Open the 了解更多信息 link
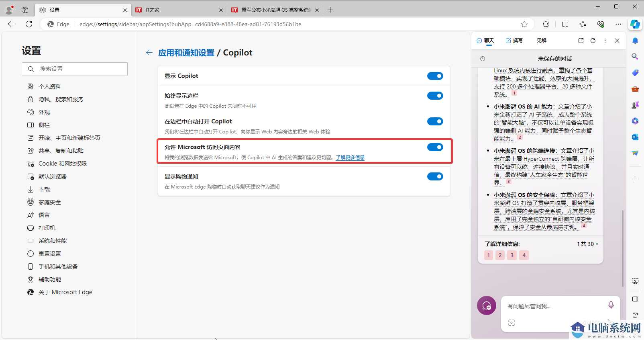This screenshot has height=340, width=644. point(350,158)
